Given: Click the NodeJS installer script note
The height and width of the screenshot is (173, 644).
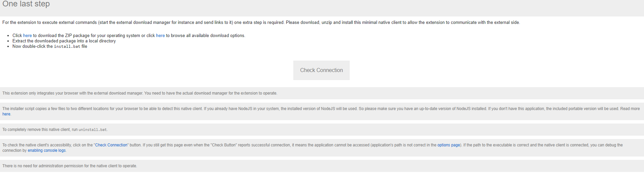Looking at the screenshot, I should (235, 109).
